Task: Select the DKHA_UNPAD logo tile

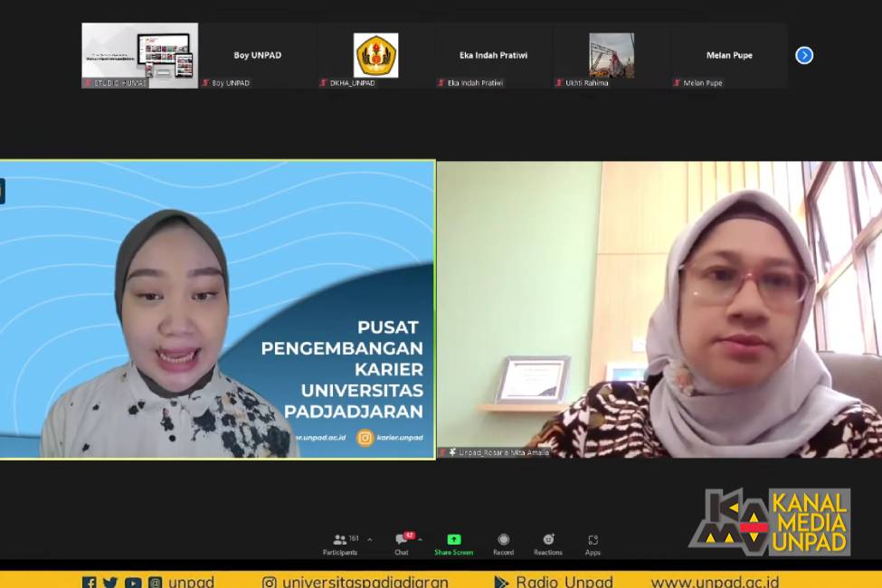Action: click(375, 54)
